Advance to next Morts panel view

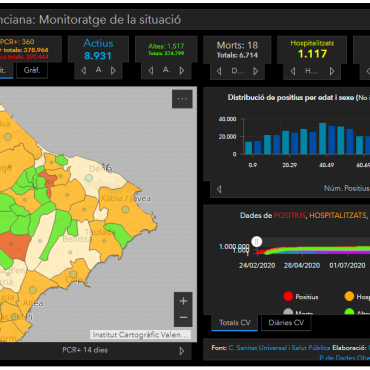[x=256, y=71]
